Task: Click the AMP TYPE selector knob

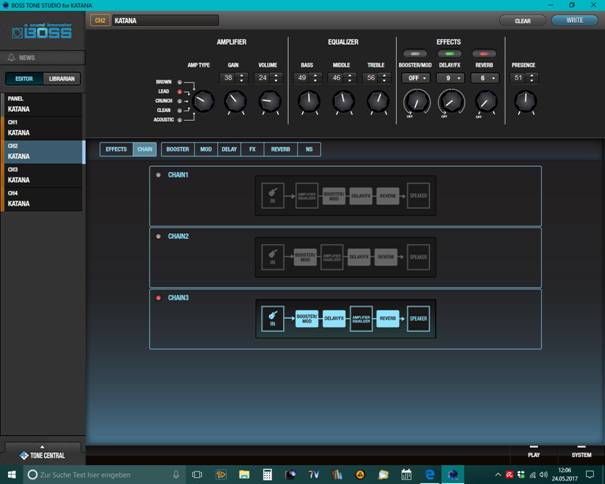Action: tap(203, 101)
